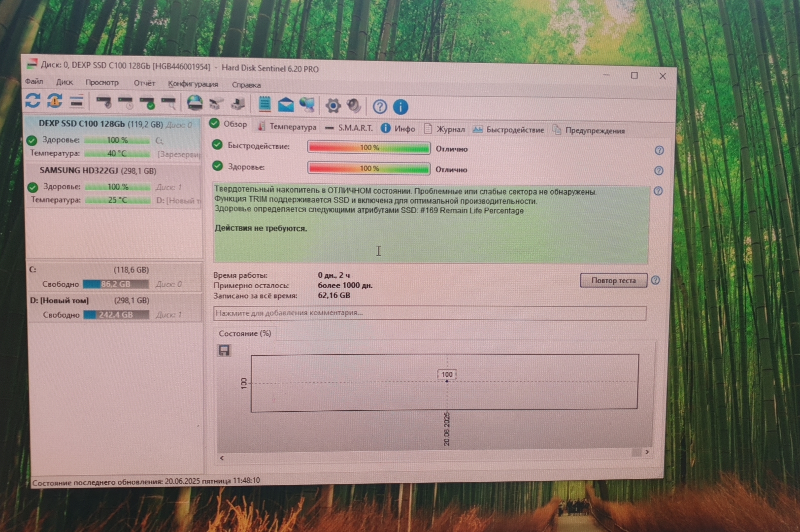This screenshot has height=532, width=800.
Task: Click the question mark help toolbar icon
Action: pos(380,106)
